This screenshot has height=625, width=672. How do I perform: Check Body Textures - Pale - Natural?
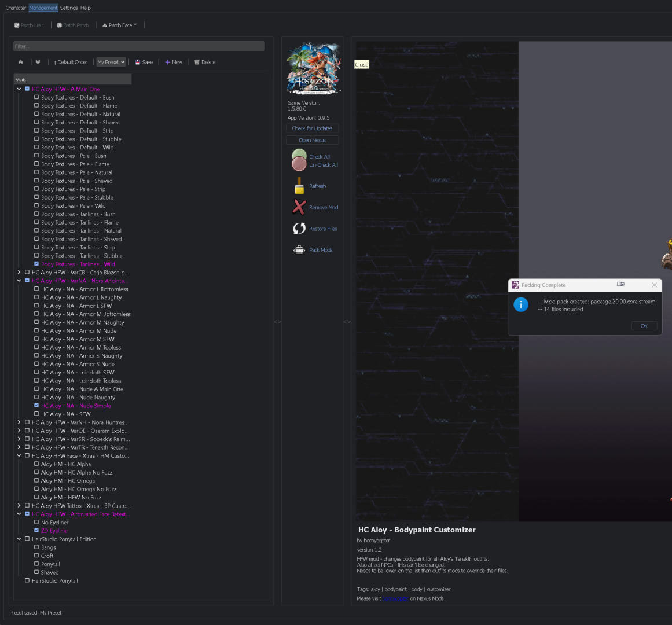[36, 172]
